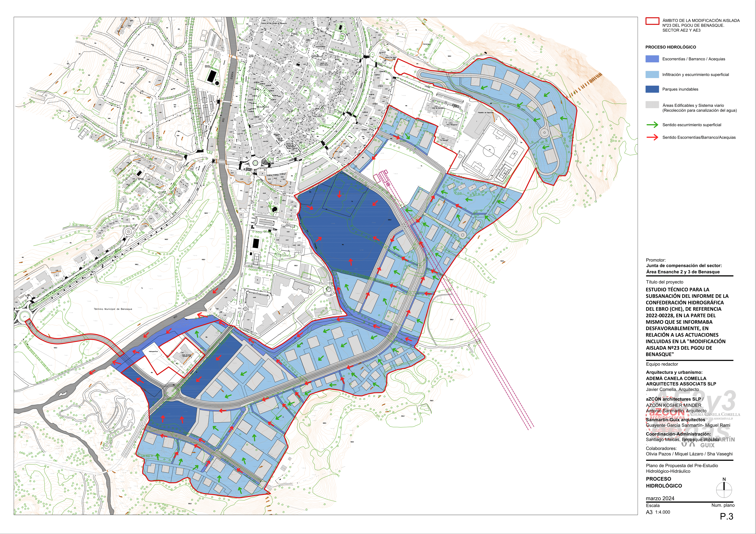Click the red arrow legend symbol
This screenshot has height=534, width=756.
[652, 137]
